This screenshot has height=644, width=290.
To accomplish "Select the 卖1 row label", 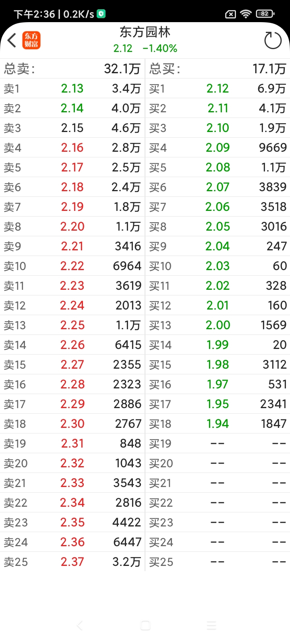I will pos(12,89).
